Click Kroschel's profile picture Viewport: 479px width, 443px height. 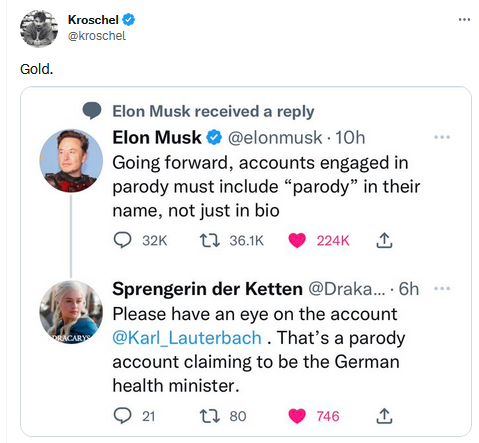point(39,29)
